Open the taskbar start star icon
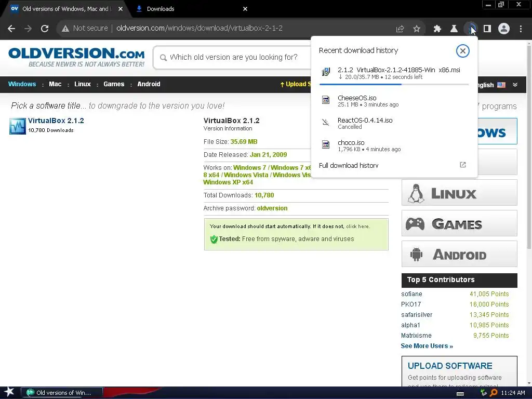Screen dimensions: 532x399 (9, 392)
